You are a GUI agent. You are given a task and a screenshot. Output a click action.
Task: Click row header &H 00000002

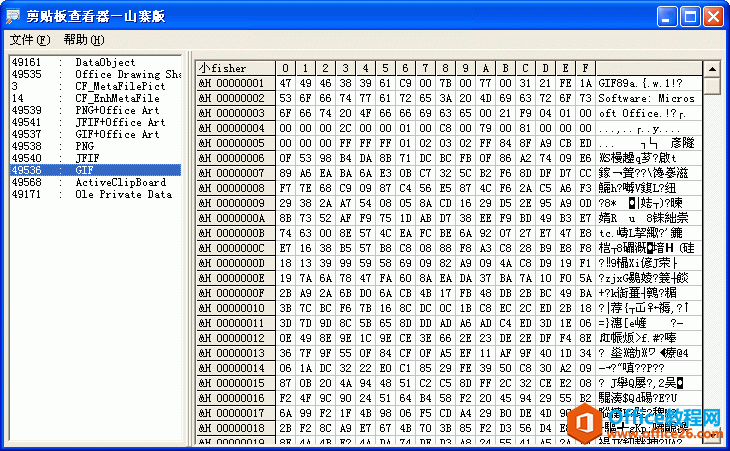[236, 98]
